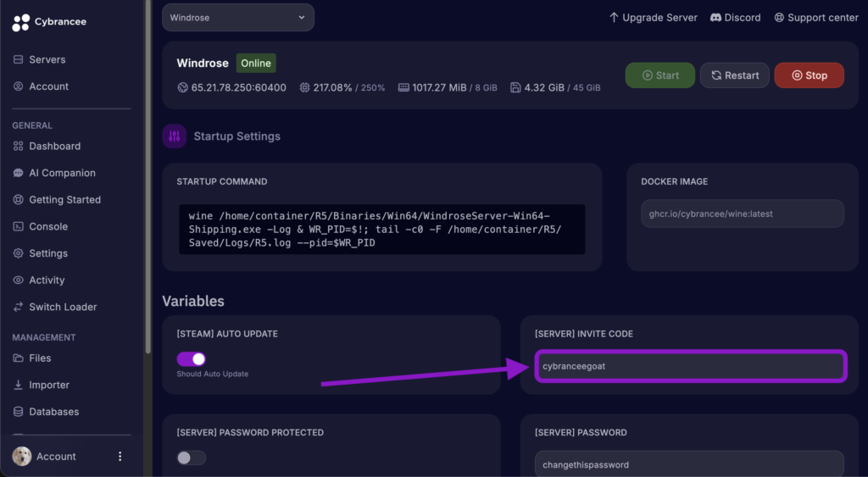
Task: Click the Account person icon under Servers
Action: (x=19, y=86)
